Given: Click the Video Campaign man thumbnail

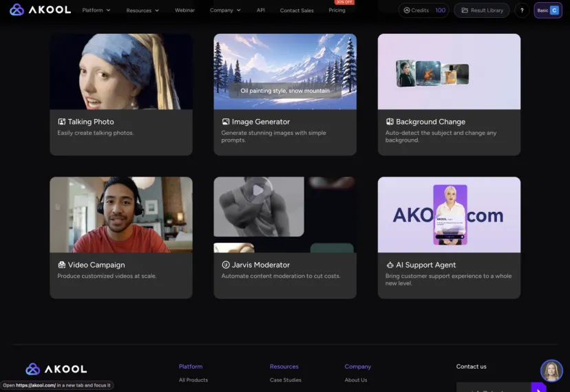Looking at the screenshot, I should coord(121,215).
